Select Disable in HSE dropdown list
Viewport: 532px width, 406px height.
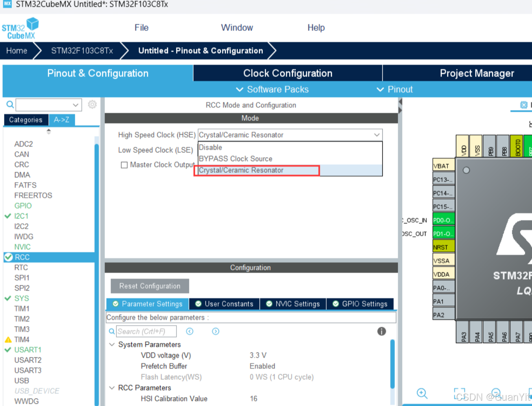(x=290, y=147)
